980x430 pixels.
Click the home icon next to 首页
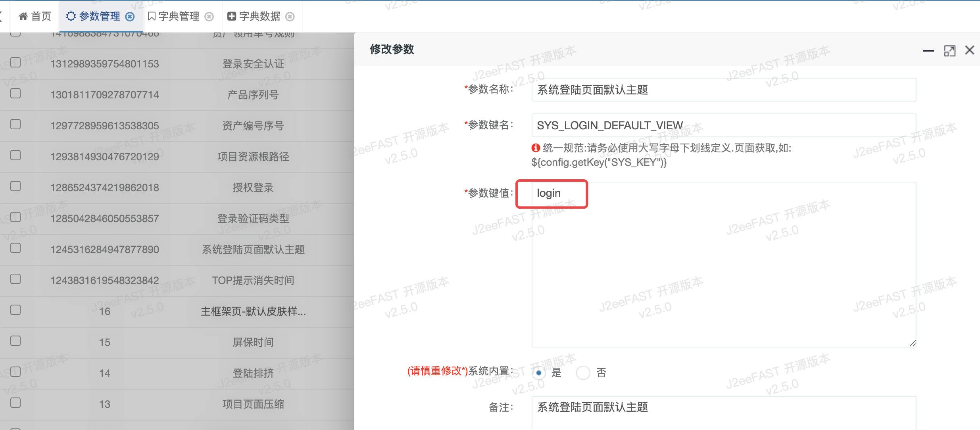tap(23, 16)
